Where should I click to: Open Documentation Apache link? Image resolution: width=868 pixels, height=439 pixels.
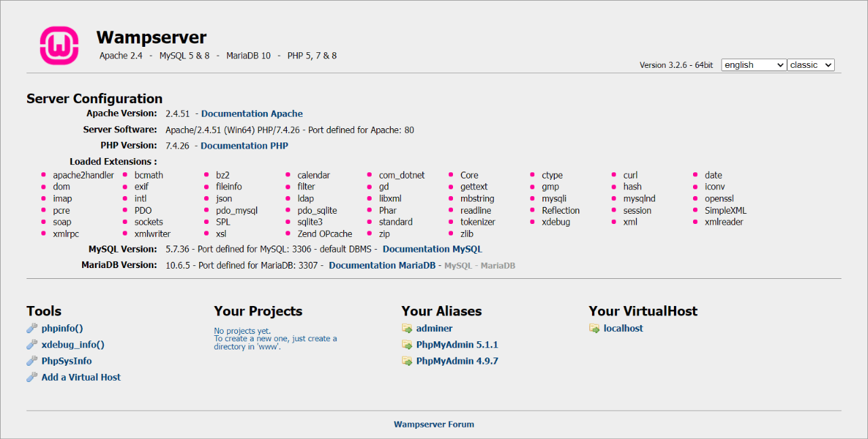tap(252, 114)
